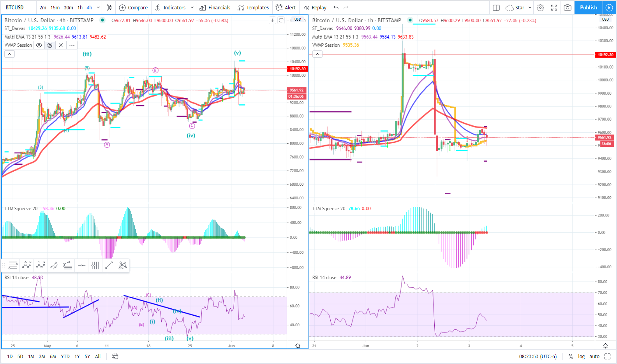Select the vertical lines cycle tool
Viewport: 617px width, 364px height.
[x=95, y=266]
